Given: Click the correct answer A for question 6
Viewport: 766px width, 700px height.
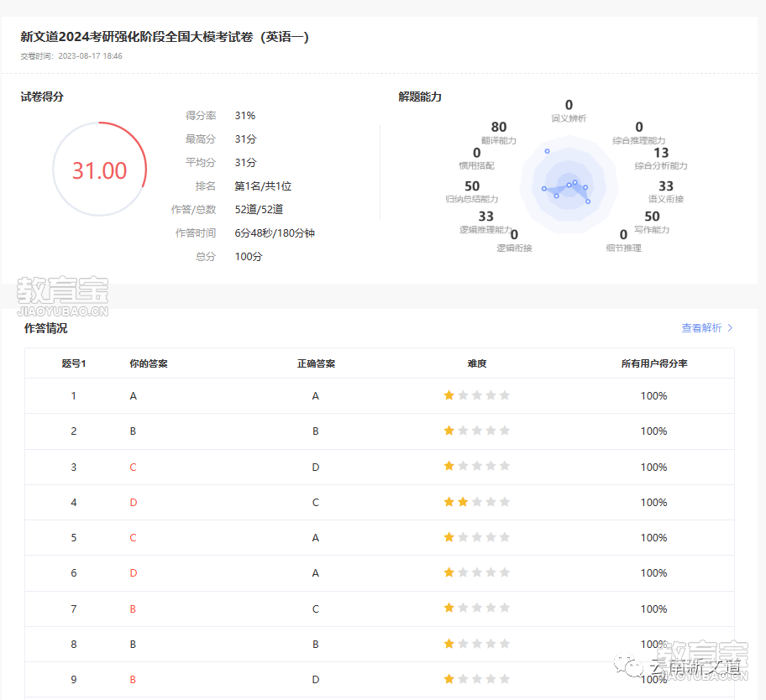Looking at the screenshot, I should pyautogui.click(x=316, y=572).
